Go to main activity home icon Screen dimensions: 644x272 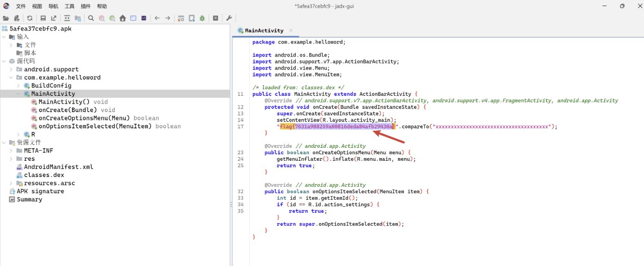tap(123, 18)
